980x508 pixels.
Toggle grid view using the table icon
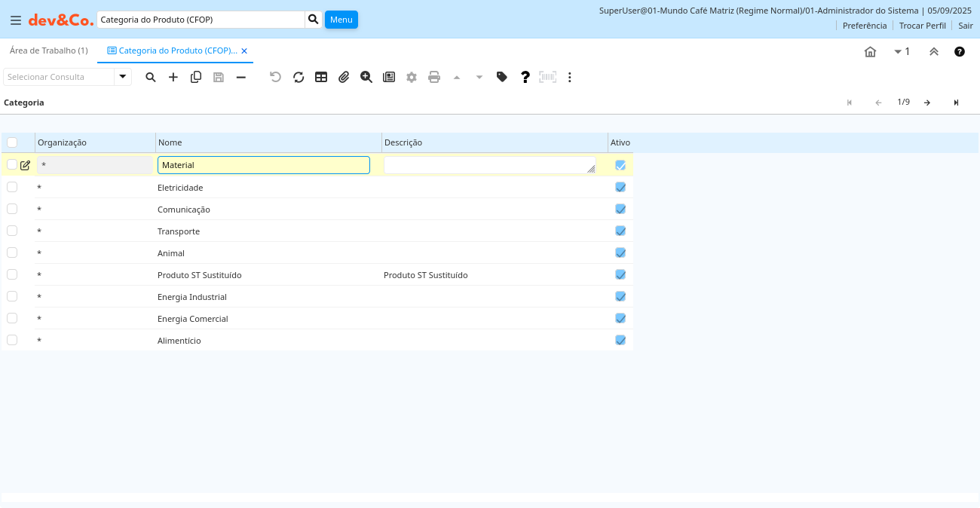[x=321, y=77]
